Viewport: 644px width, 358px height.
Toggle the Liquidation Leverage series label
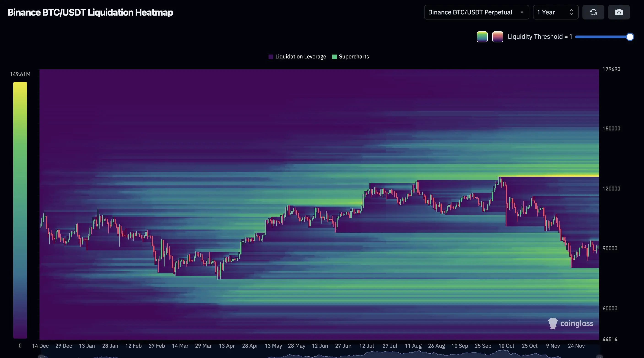[x=300, y=57]
